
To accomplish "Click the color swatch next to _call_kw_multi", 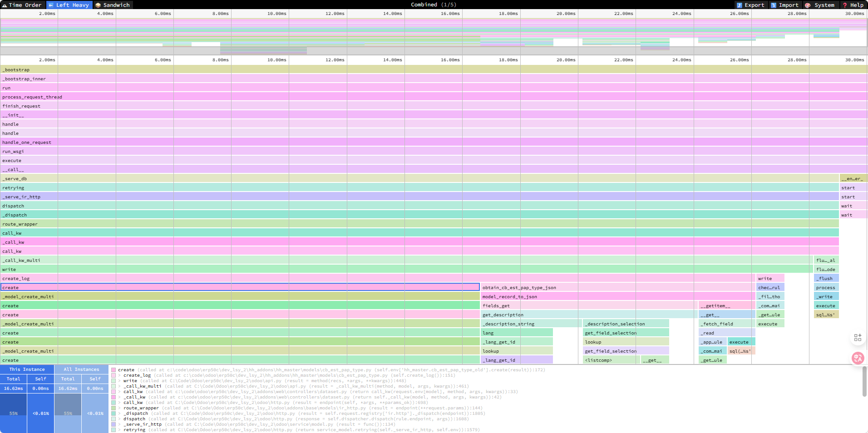I will 113,386.
